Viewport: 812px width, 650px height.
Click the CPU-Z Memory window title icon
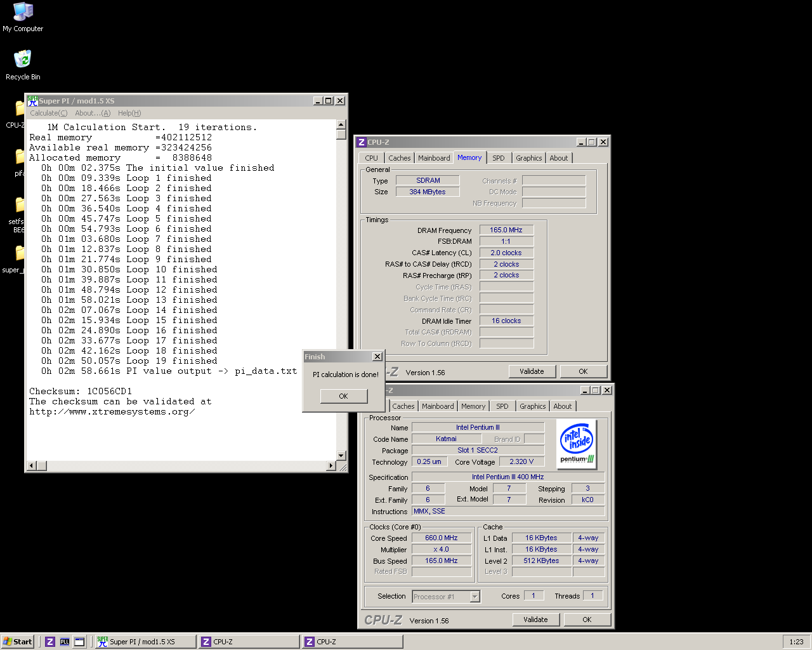pos(362,142)
